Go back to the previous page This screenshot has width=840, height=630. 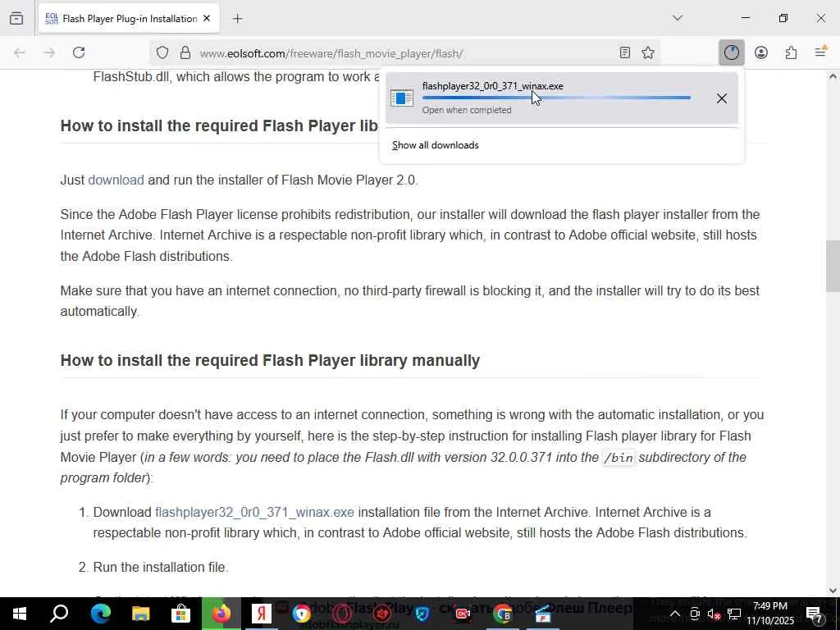click(20, 52)
